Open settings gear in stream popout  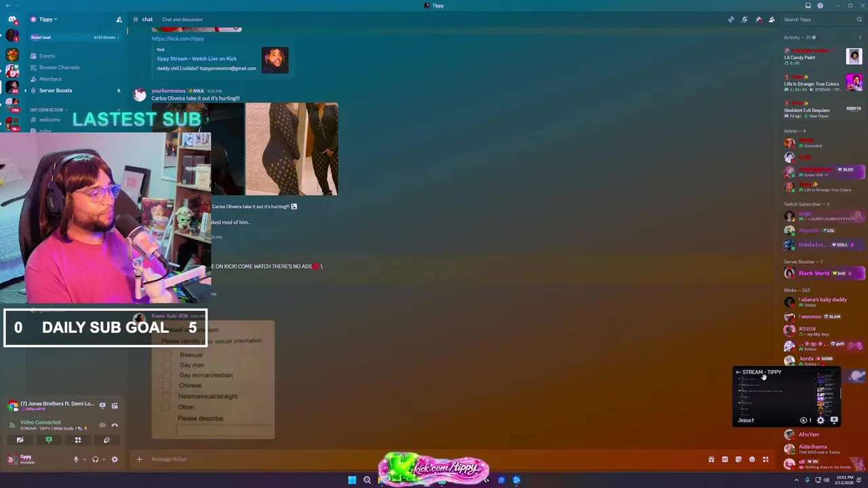point(821,420)
